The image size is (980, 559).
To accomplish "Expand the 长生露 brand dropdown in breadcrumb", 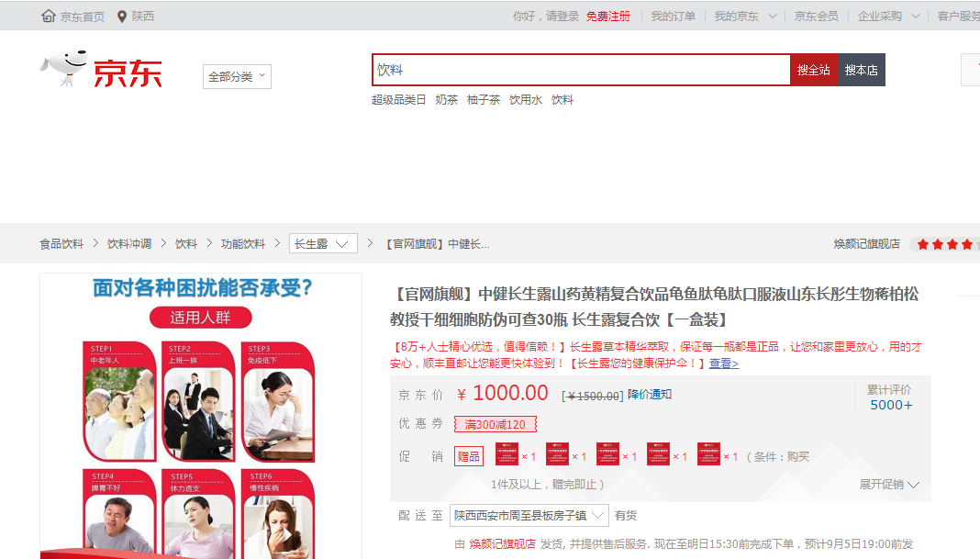I will pyautogui.click(x=323, y=243).
